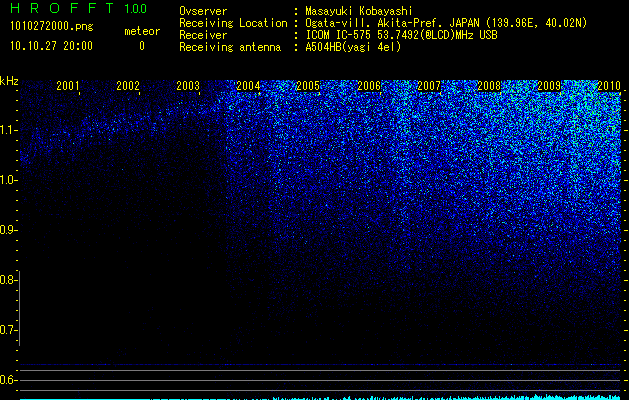The image size is (629, 400).
Task: Click the 2007 time marker
Action: [429, 86]
